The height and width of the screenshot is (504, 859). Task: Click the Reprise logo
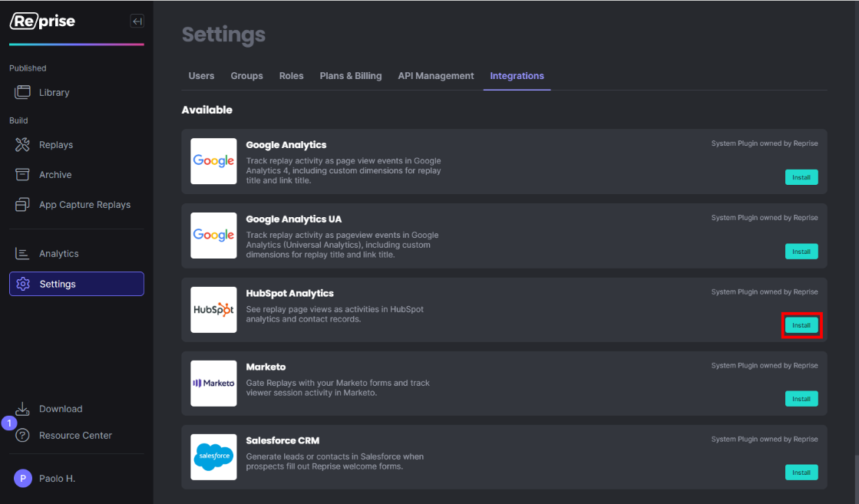click(42, 21)
